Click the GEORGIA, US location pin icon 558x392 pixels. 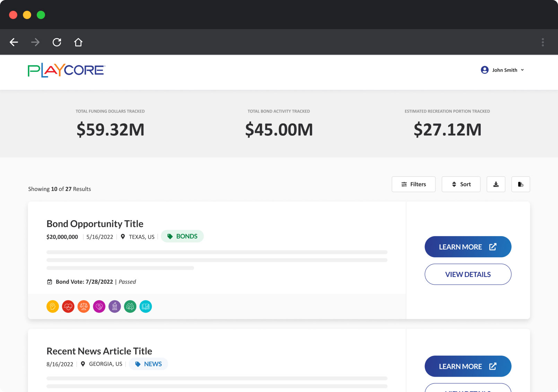(x=83, y=364)
